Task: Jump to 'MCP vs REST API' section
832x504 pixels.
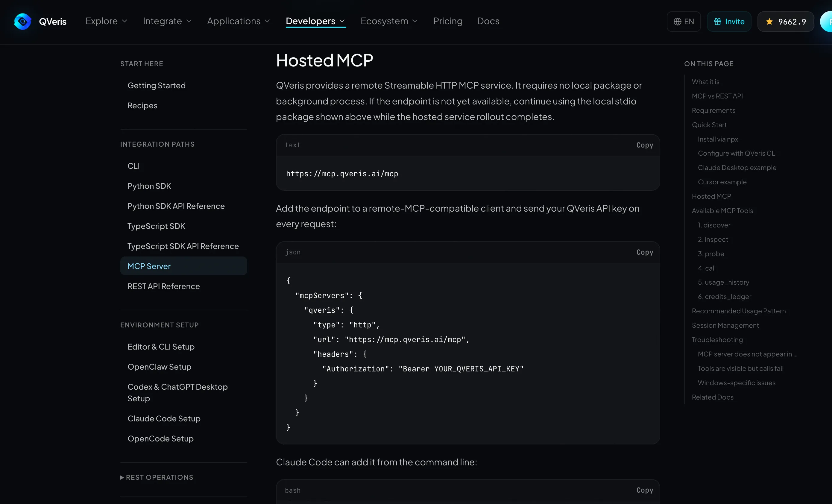Action: 717,96
